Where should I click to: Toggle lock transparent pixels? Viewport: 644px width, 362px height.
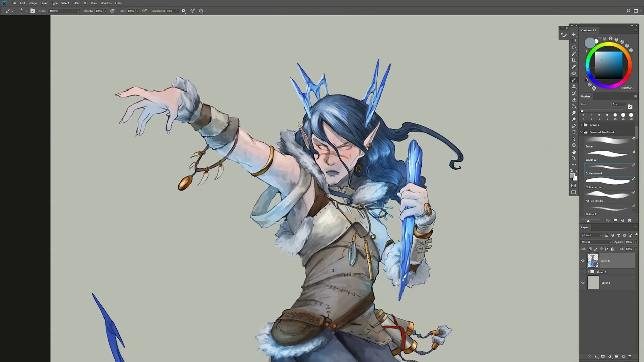coord(590,249)
